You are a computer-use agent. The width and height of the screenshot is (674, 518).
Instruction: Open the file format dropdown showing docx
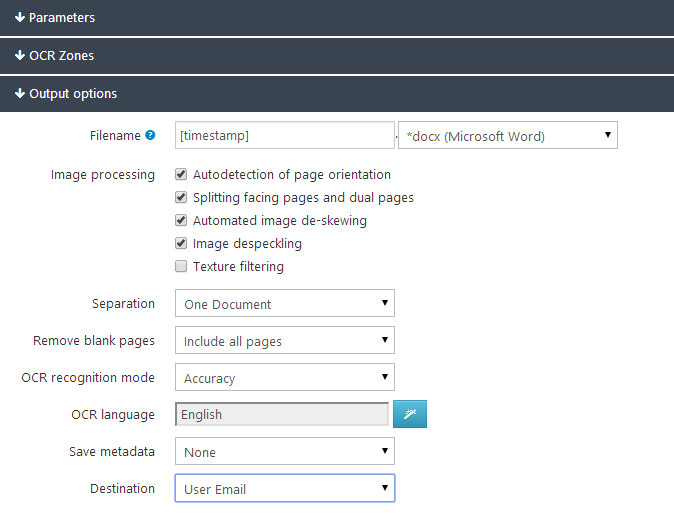(507, 135)
